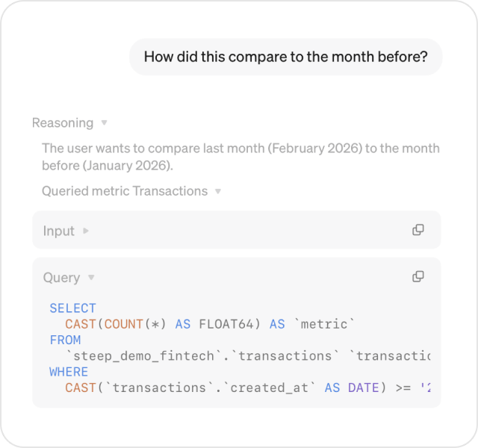
Task: Click the SELECT keyword in the query
Action: pyautogui.click(x=72, y=308)
